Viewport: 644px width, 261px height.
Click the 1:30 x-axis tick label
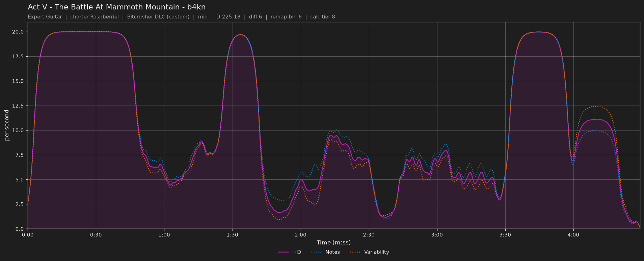coord(232,235)
